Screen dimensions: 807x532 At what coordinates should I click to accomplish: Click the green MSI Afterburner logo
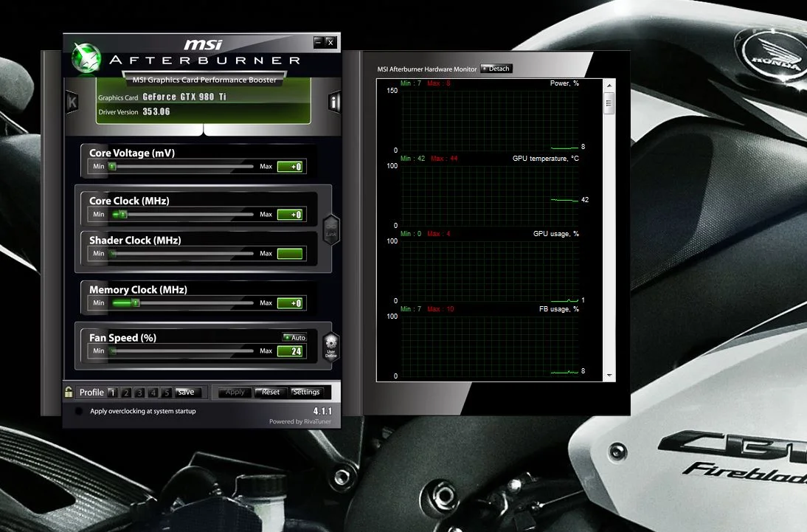[86, 58]
